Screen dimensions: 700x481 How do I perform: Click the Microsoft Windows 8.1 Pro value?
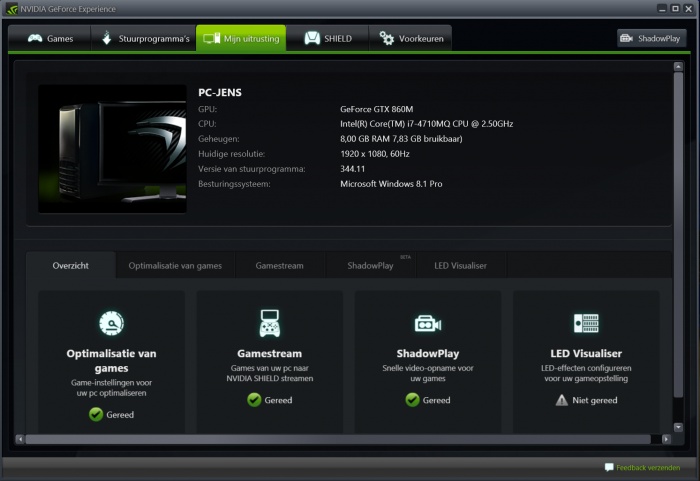pyautogui.click(x=391, y=184)
